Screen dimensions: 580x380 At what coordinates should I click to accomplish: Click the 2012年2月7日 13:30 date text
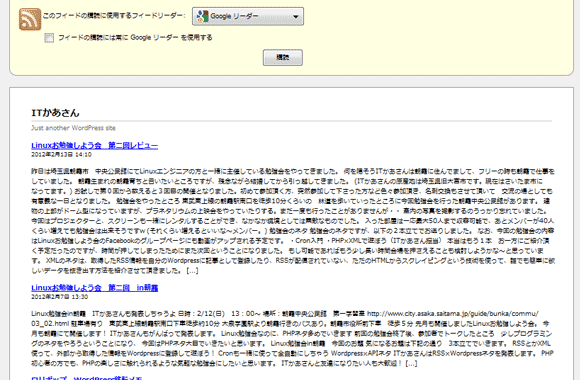tap(60, 297)
